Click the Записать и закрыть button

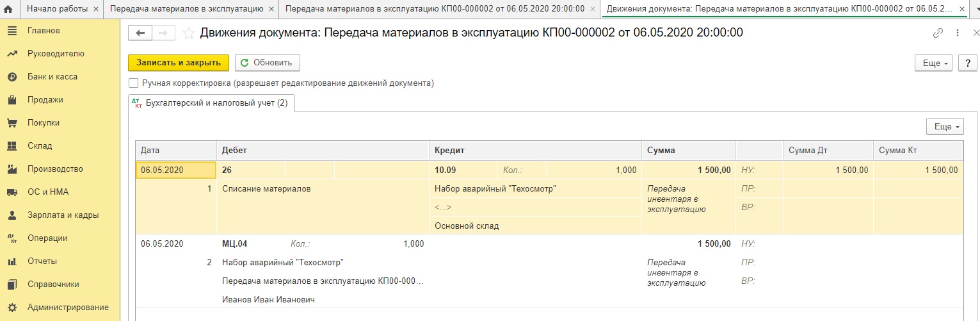click(x=179, y=63)
